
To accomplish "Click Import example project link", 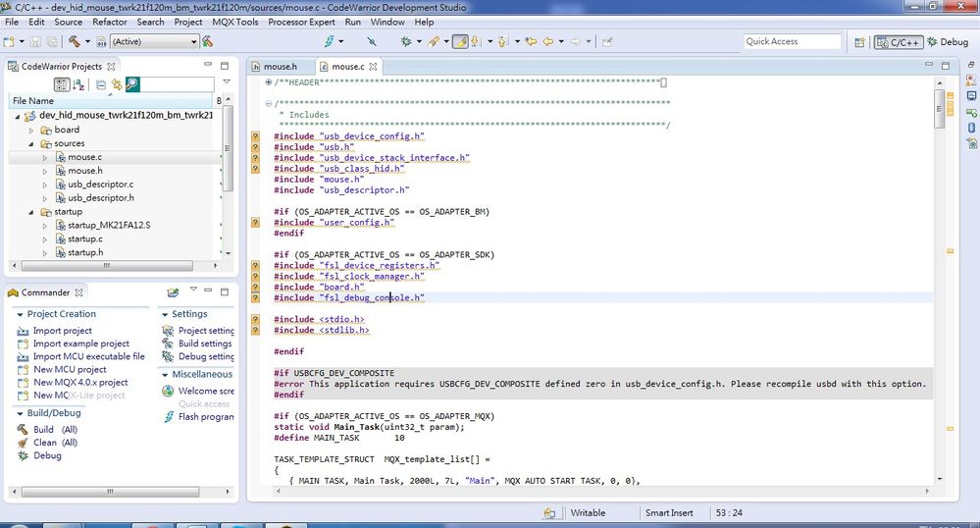I will pos(80,343).
